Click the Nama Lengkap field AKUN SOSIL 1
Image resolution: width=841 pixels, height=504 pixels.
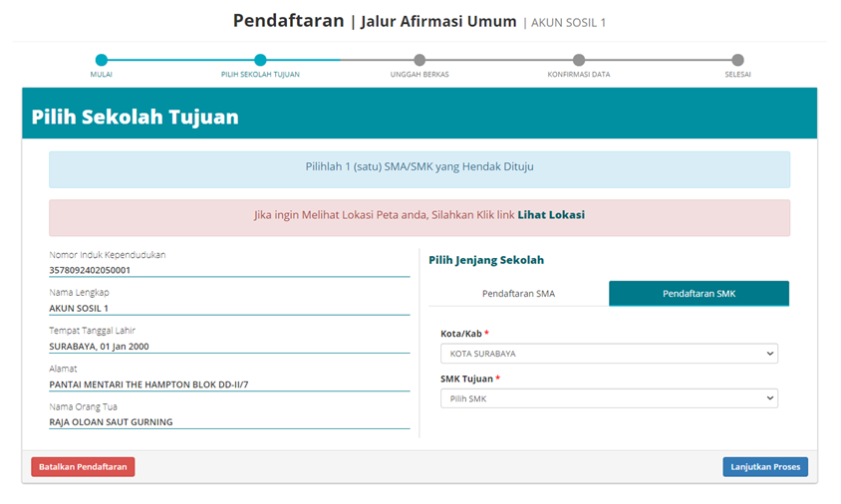point(229,309)
